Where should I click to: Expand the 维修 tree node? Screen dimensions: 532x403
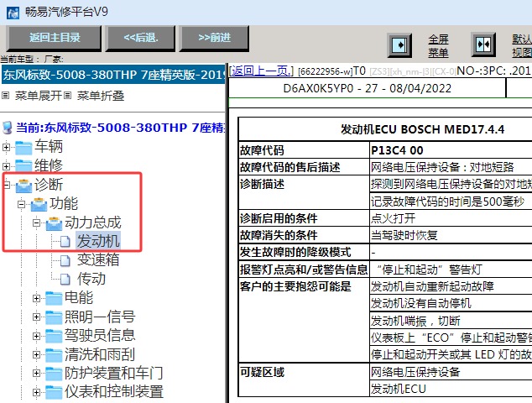(x=6, y=166)
